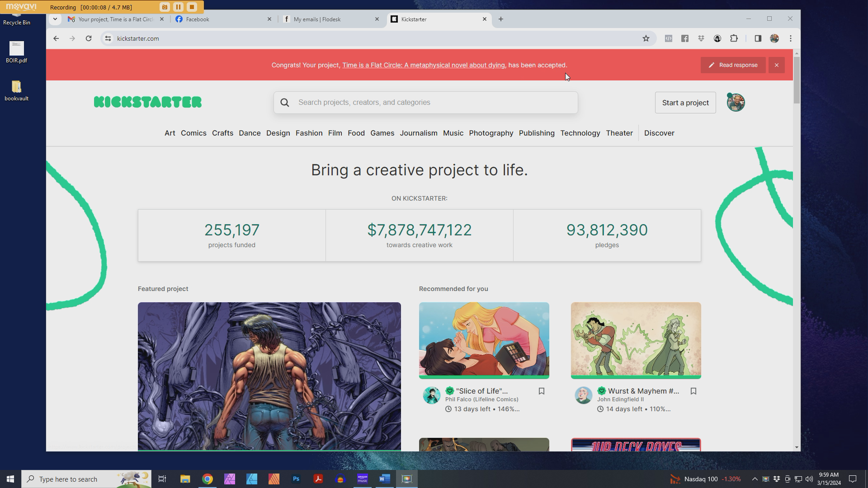Open the profile avatar menu
The image size is (868, 488).
(736, 103)
